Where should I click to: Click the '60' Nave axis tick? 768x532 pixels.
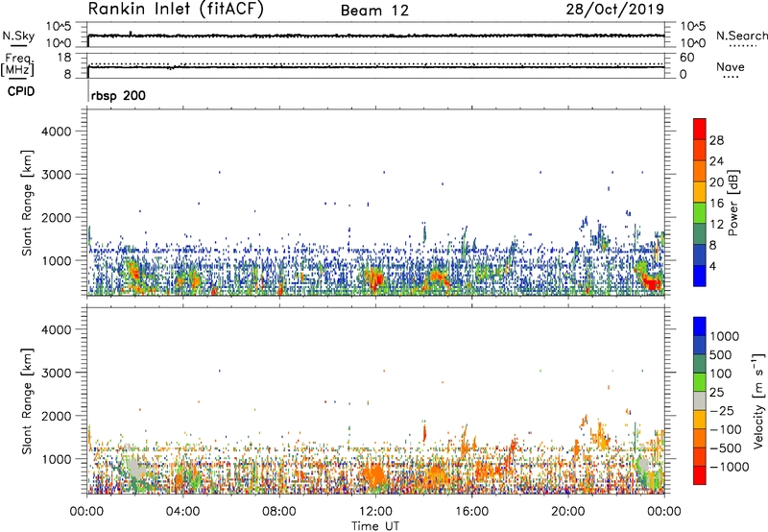[x=686, y=58]
